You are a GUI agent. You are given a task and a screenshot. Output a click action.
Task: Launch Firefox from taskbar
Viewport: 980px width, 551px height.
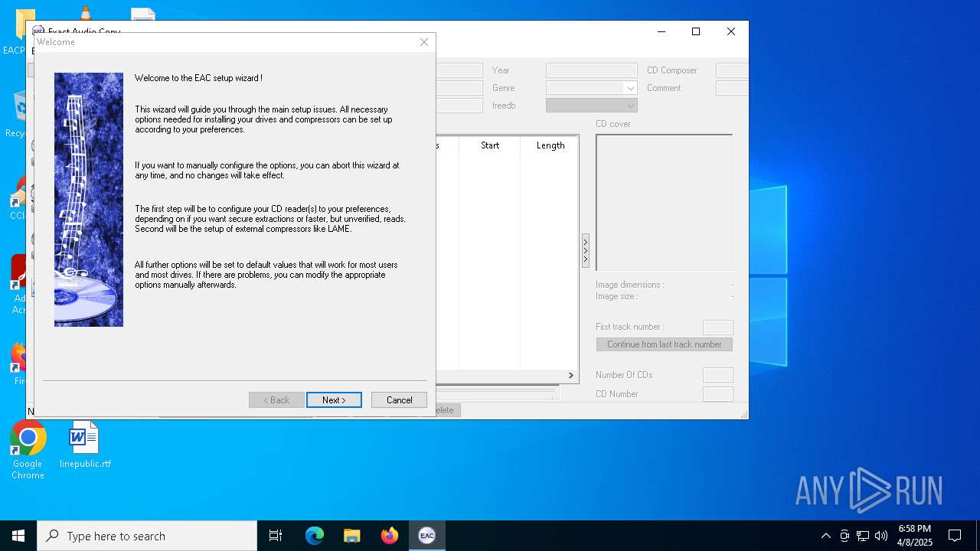tap(390, 536)
